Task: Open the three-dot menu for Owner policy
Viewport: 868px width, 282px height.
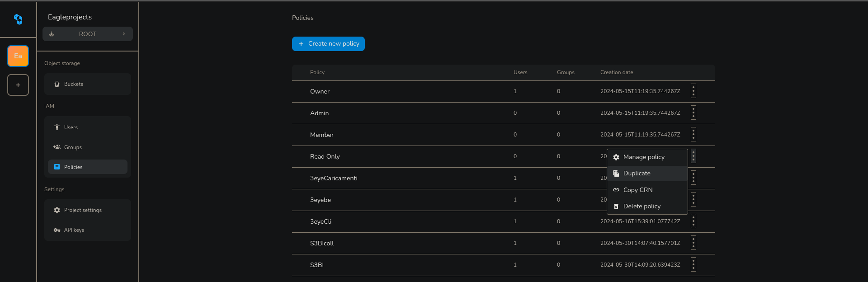Action: [x=693, y=91]
